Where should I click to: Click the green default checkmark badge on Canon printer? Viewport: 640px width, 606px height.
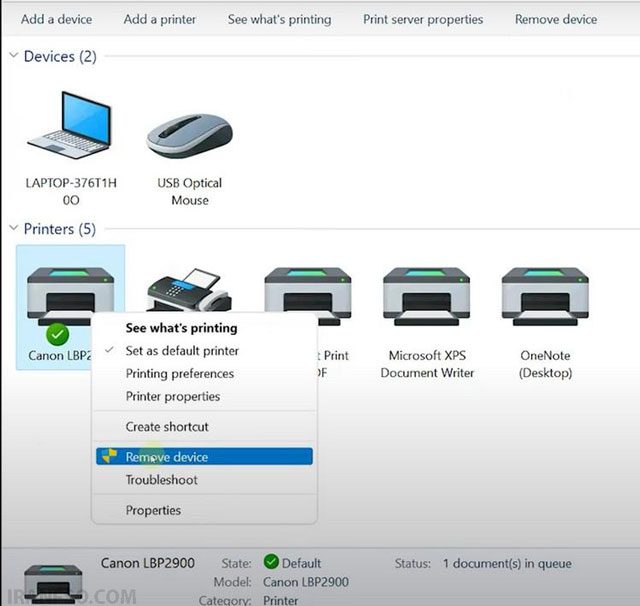58,335
